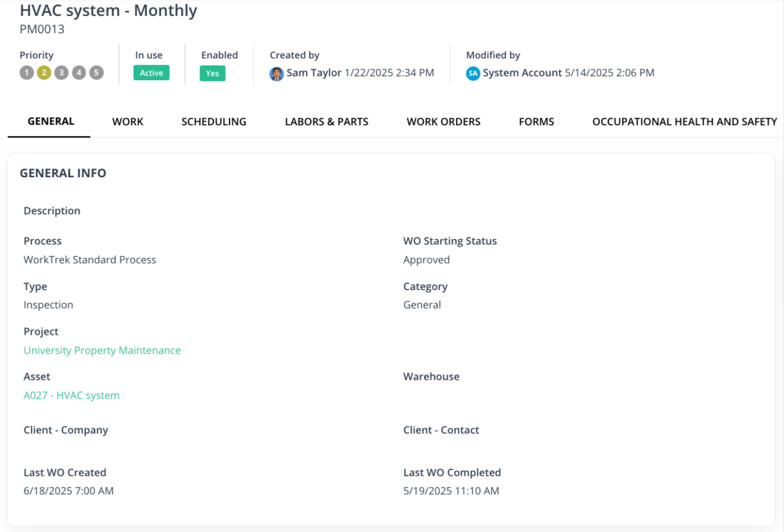Open asset A027 - HVAC system
This screenshot has width=784, height=532.
click(x=71, y=395)
